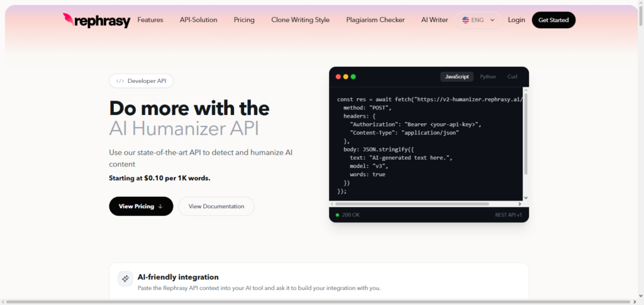
Task: Expand the ENG language dropdown
Action: point(478,20)
